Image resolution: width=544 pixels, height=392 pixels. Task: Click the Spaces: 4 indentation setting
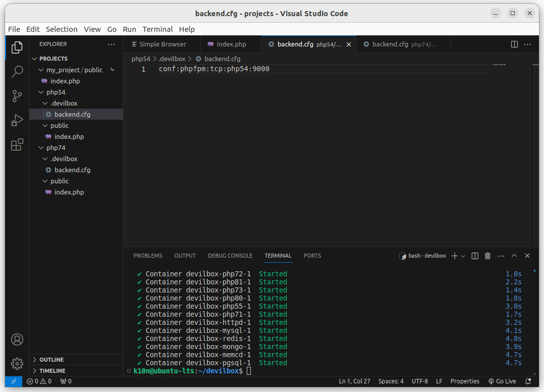391,381
